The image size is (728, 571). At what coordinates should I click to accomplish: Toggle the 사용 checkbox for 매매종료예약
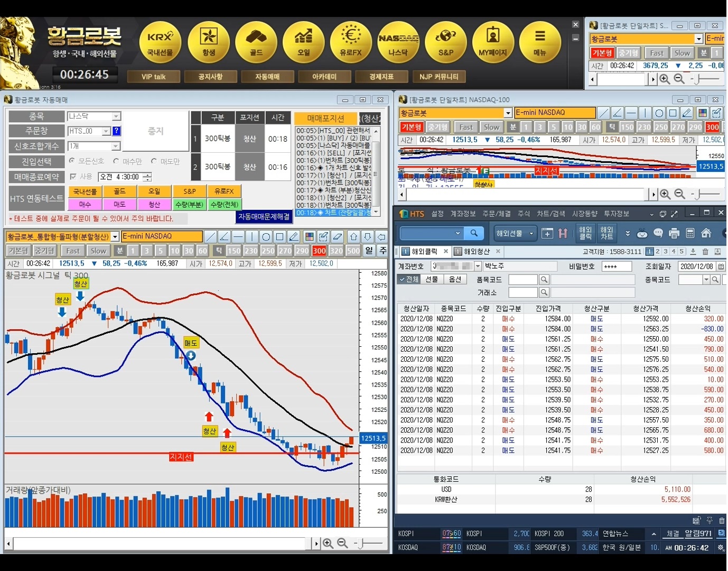pos(73,177)
